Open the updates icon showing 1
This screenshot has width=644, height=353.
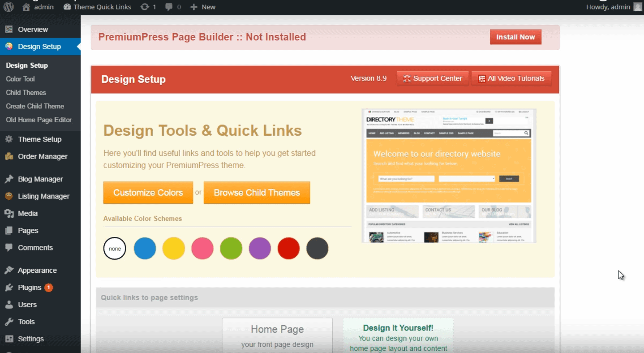point(145,7)
